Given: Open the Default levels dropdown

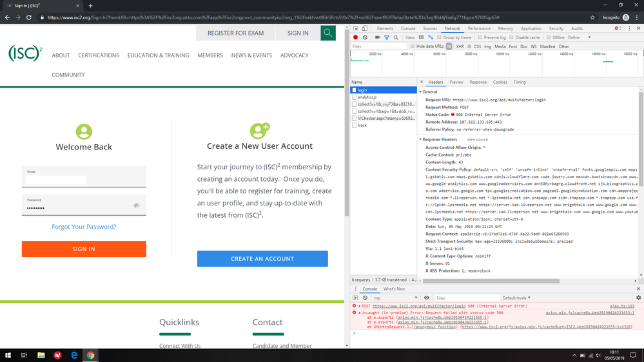Looking at the screenshot, I should [x=517, y=298].
